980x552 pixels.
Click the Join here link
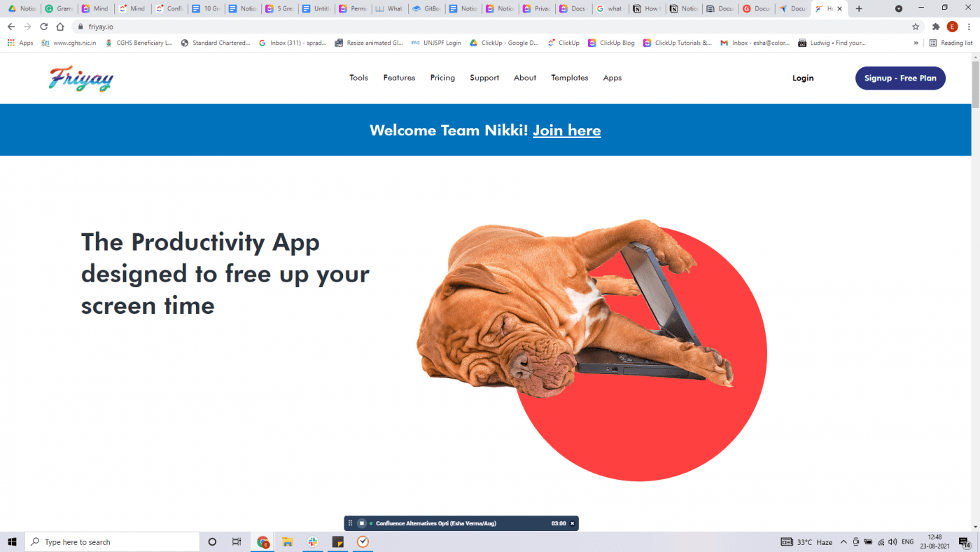click(x=567, y=130)
